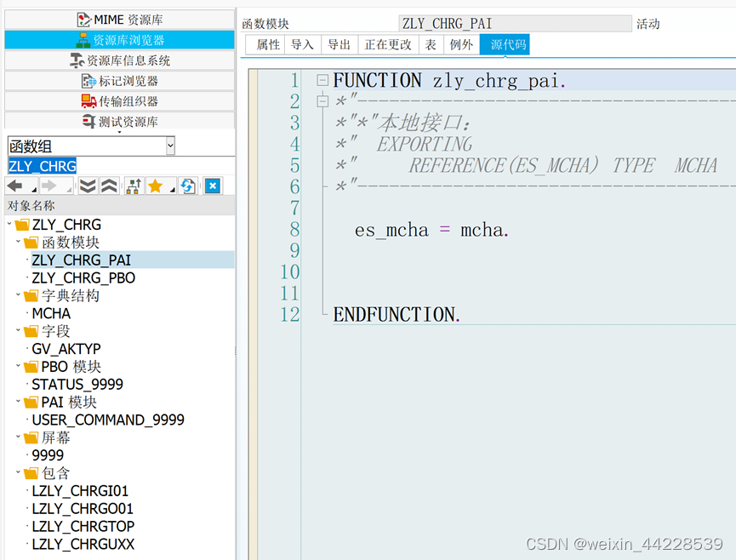The image size is (736, 560).
Task: Click the 对象名称 column header
Action: pyautogui.click(x=120, y=206)
